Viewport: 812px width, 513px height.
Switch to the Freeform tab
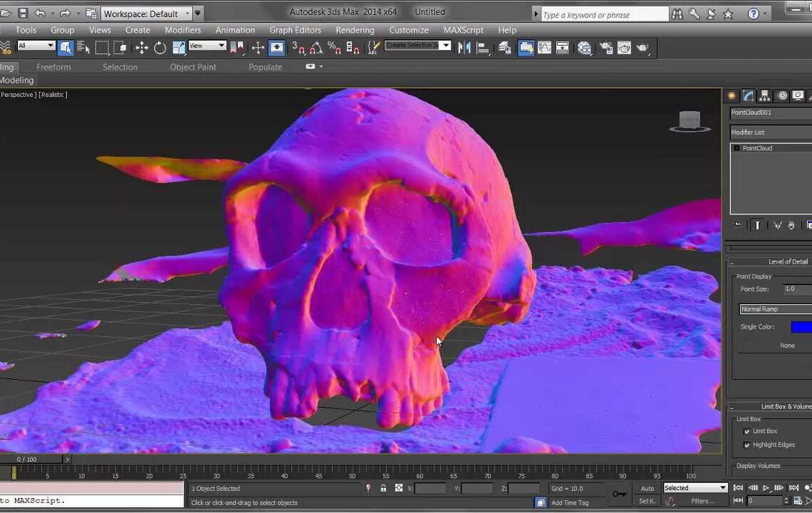[53, 67]
